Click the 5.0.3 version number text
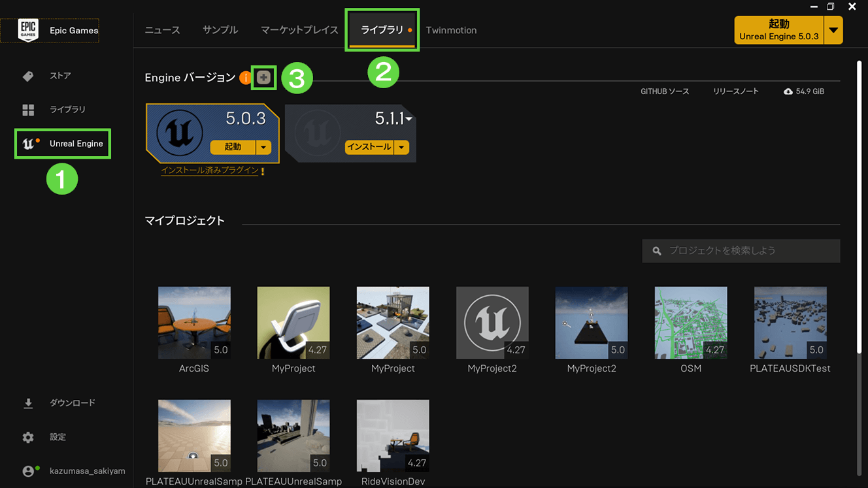868x488 pixels. [246, 118]
